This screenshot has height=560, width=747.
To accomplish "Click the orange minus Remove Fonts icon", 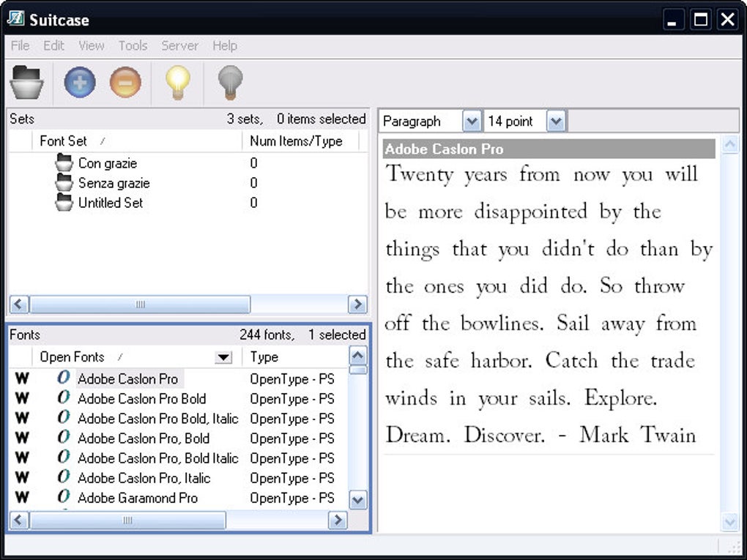I will tap(125, 82).
